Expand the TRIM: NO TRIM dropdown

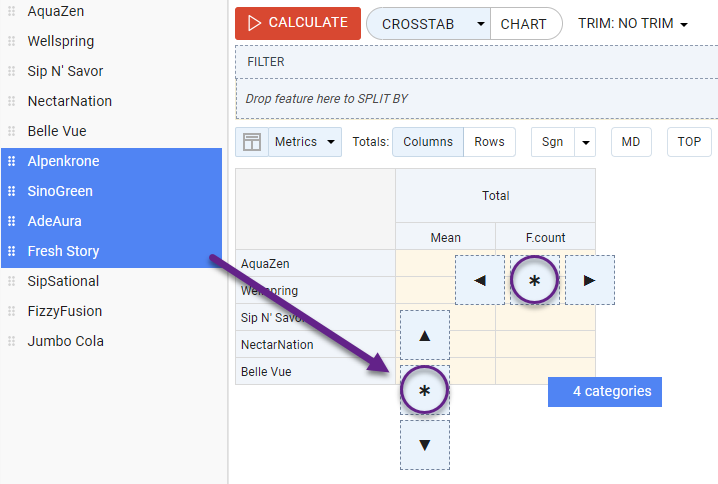click(x=633, y=23)
